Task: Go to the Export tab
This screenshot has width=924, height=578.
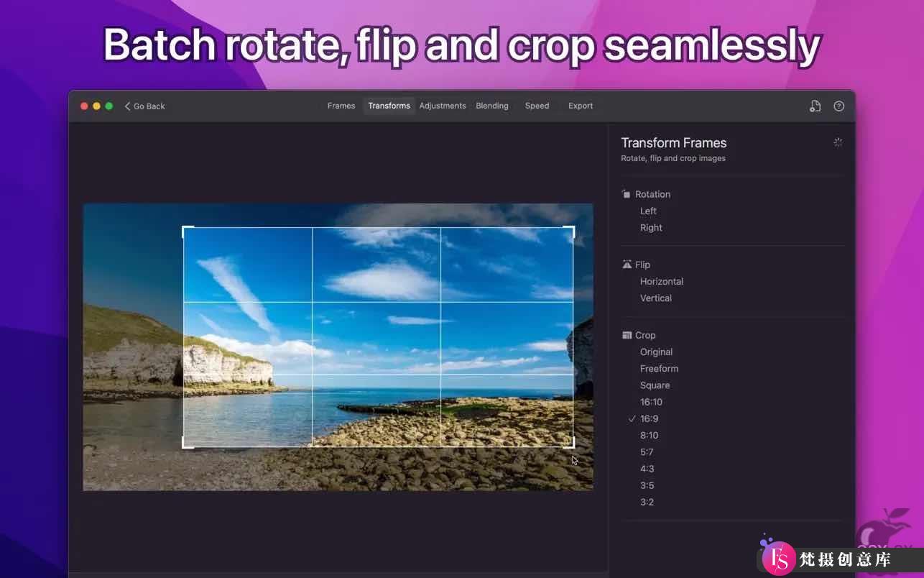Action: [x=581, y=106]
